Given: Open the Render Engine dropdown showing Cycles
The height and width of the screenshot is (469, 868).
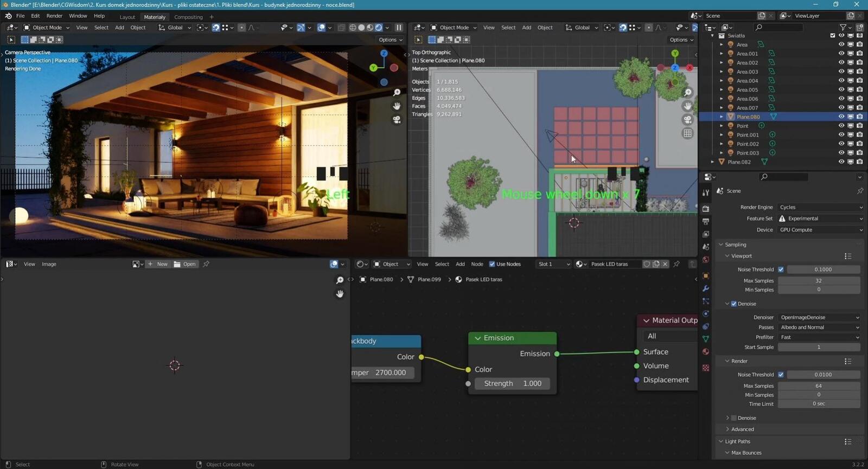Looking at the screenshot, I should pyautogui.click(x=820, y=207).
